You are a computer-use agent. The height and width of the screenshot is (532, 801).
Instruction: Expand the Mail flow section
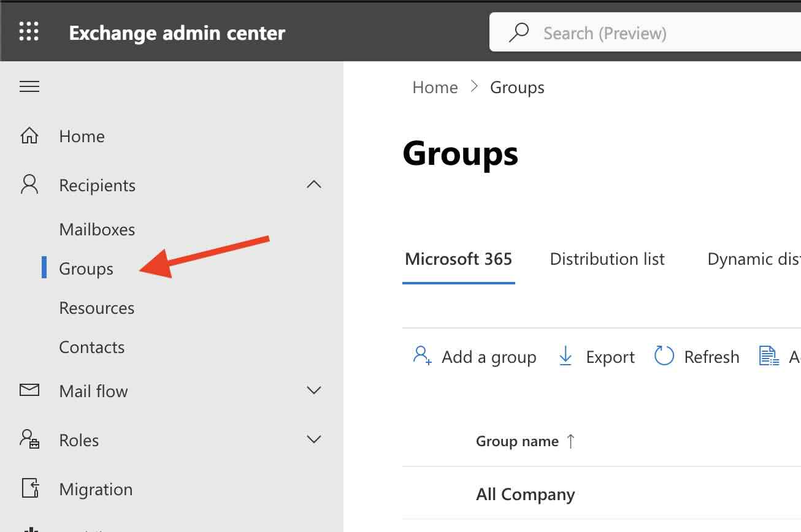click(314, 390)
